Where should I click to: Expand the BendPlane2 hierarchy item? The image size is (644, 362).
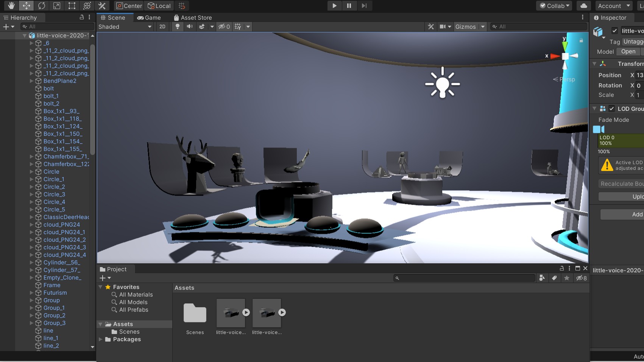32,81
